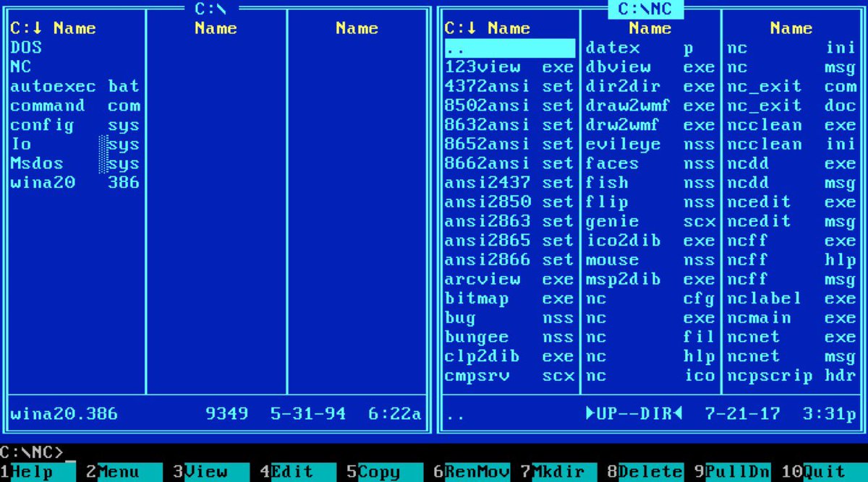Select the NC directory in C:\ panel
868x482 pixels.
click(x=75, y=67)
